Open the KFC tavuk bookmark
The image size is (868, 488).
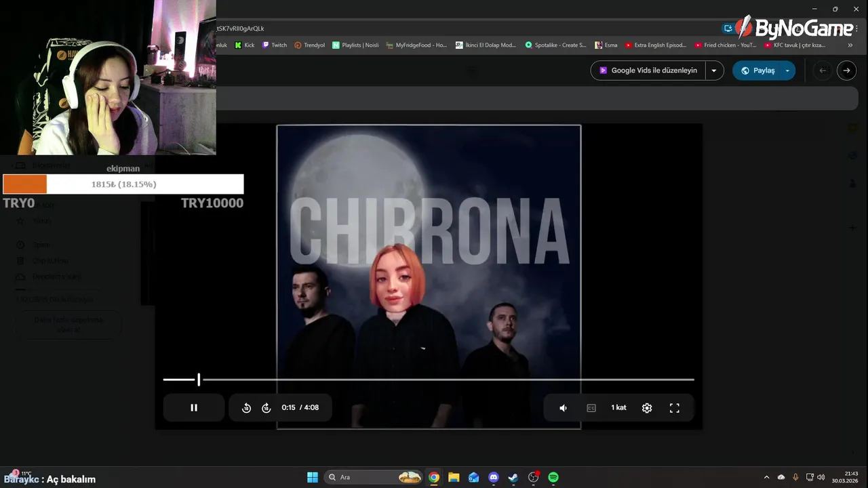point(795,45)
